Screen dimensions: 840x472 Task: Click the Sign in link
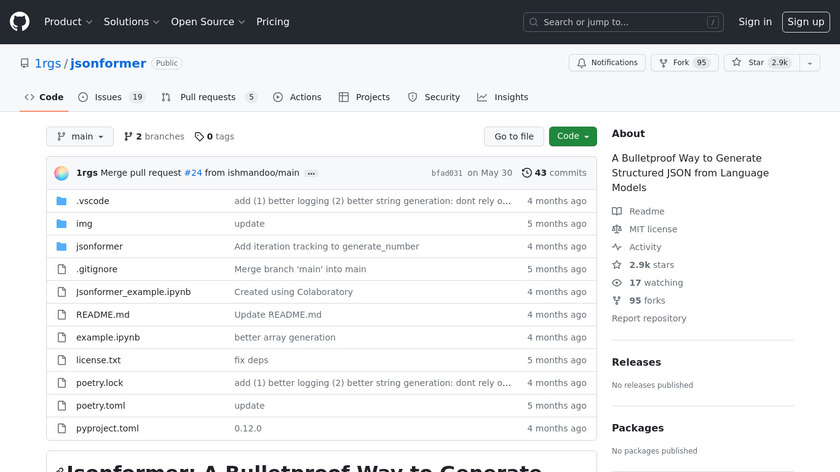[x=755, y=22]
